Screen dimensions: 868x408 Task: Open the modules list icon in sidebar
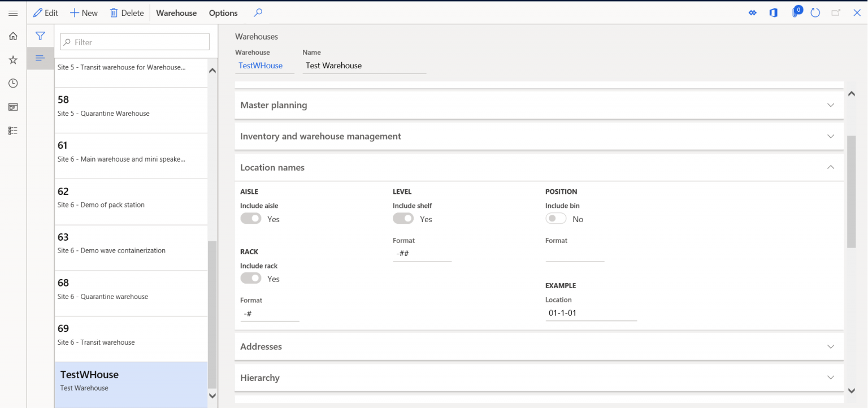tap(12, 131)
